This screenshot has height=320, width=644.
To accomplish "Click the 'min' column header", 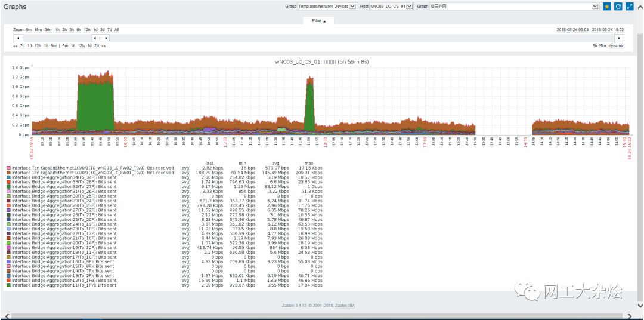I will [x=242, y=164].
